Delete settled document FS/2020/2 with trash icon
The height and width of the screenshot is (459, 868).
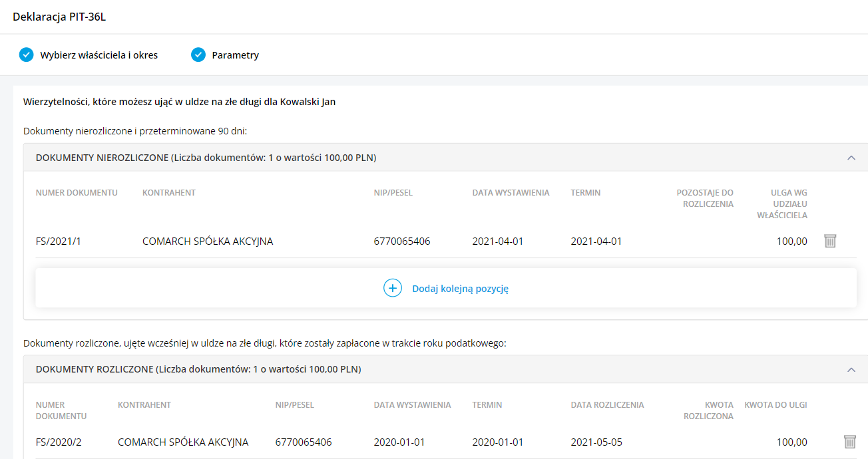[x=849, y=442]
